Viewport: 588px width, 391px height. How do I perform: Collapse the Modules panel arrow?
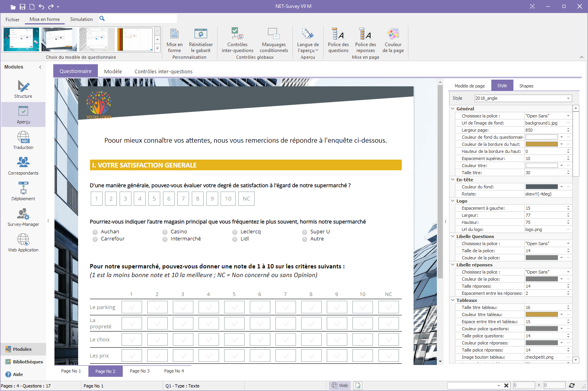(40, 67)
